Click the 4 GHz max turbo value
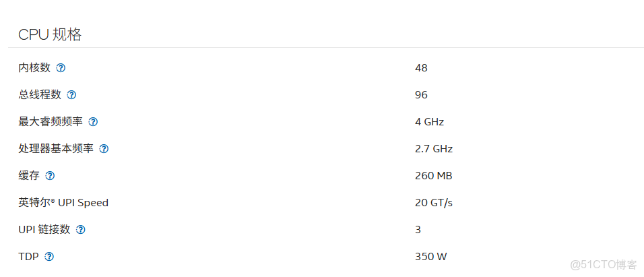Viewport: 644px width, 277px height. click(x=429, y=122)
